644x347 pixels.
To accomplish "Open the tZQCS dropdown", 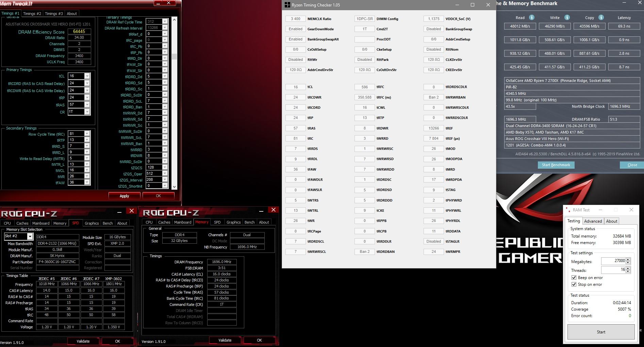I will (165, 168).
